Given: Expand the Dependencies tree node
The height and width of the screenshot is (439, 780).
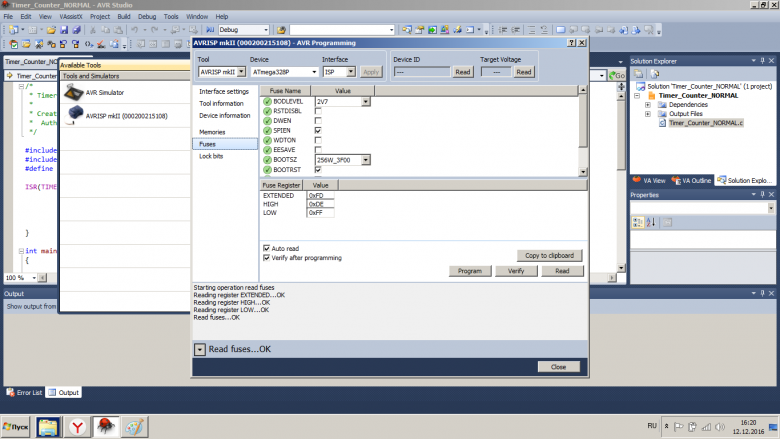Looking at the screenshot, I should pos(648,105).
